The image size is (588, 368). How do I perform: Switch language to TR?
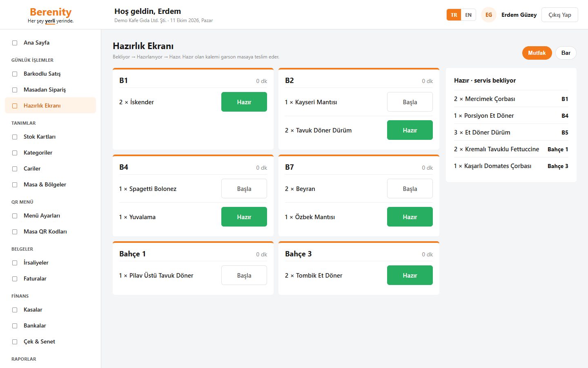tap(454, 15)
